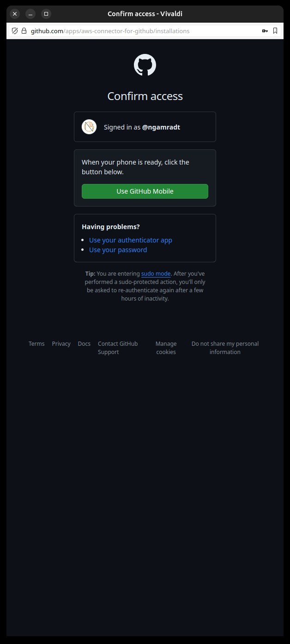Click the padlock site info icon
Image resolution: width=290 pixels, height=644 pixels.
click(24, 31)
